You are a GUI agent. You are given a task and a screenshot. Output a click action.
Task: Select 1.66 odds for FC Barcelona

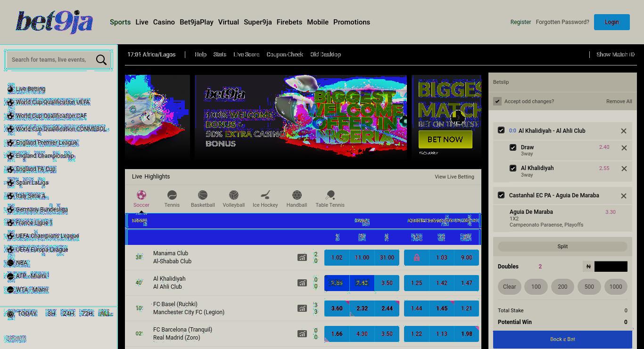coord(337,334)
